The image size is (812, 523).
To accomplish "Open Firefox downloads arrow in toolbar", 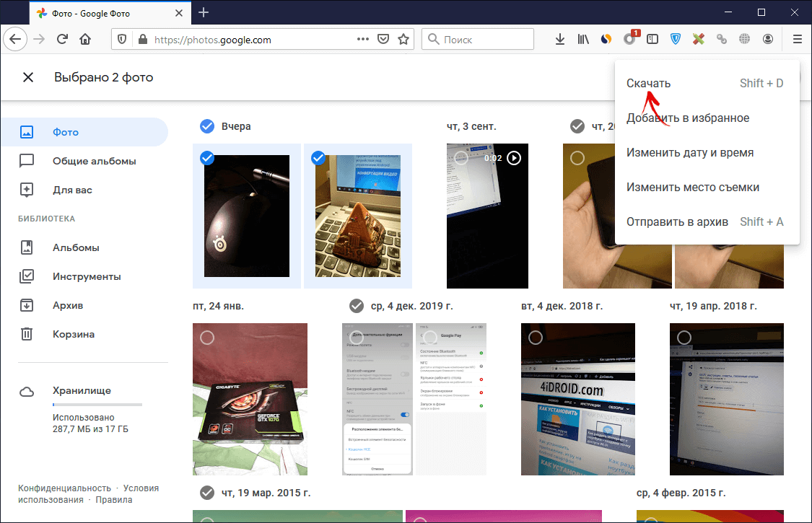I will (559, 40).
